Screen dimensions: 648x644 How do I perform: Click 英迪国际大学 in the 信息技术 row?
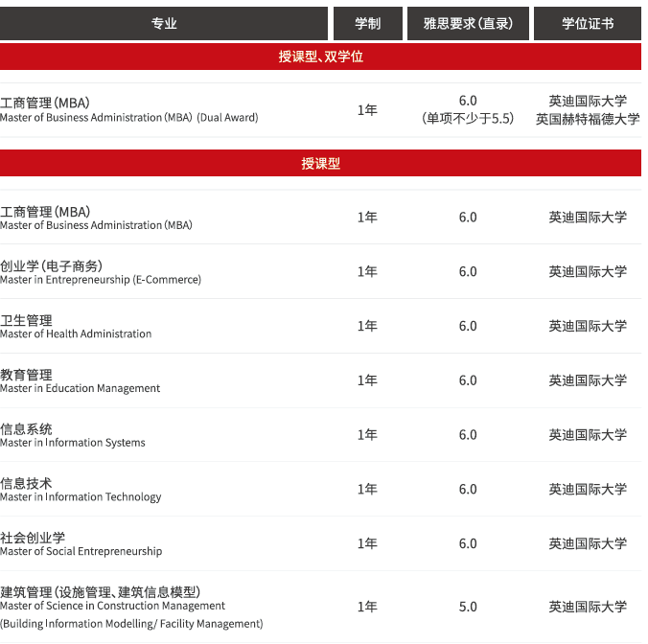(x=588, y=490)
